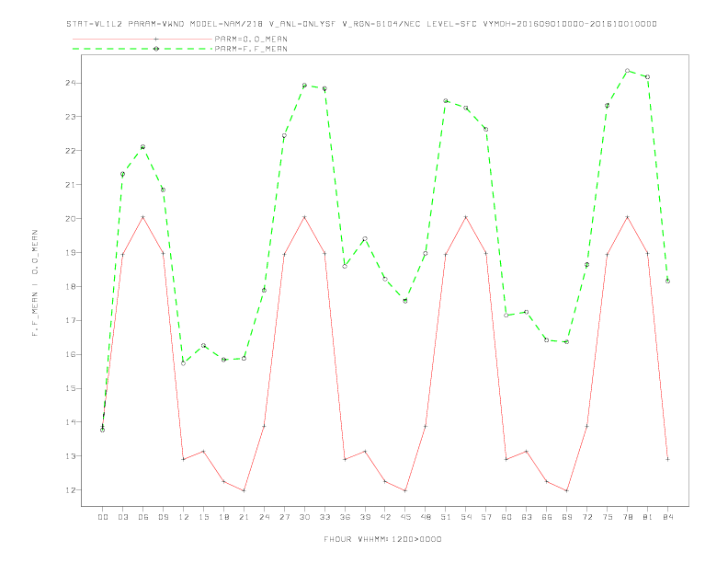Click x-axis forecast hour label 51
Screen dimensions: 728x563
pos(446,517)
